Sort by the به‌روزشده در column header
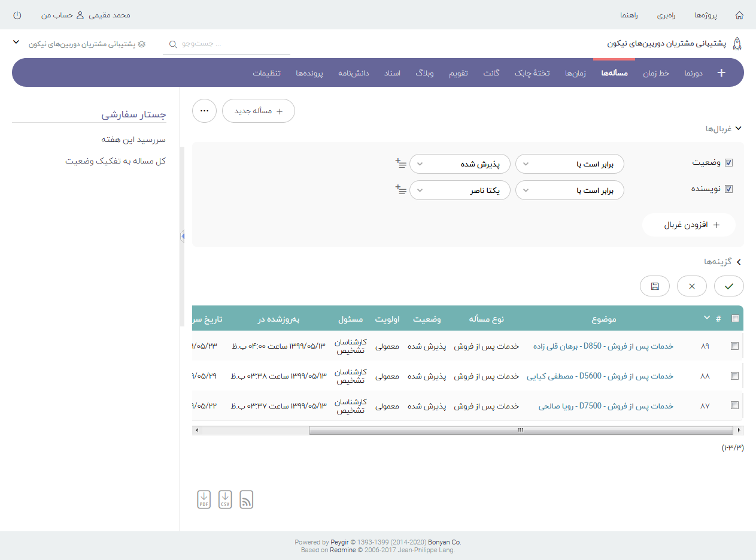The image size is (756, 560). point(278,319)
